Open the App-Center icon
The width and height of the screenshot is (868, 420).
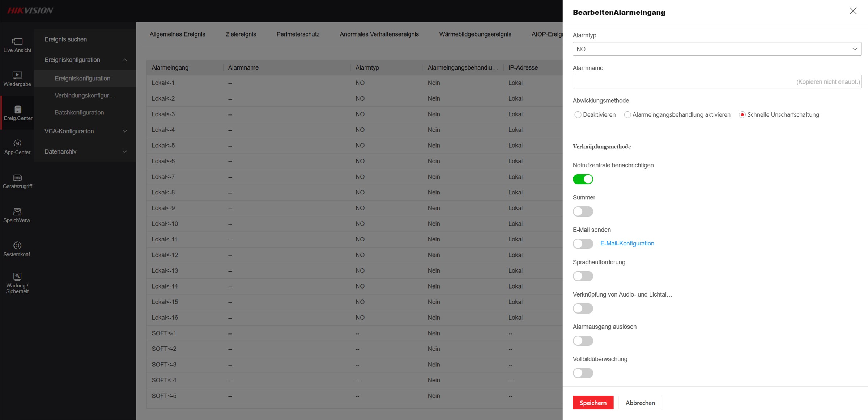(x=17, y=143)
